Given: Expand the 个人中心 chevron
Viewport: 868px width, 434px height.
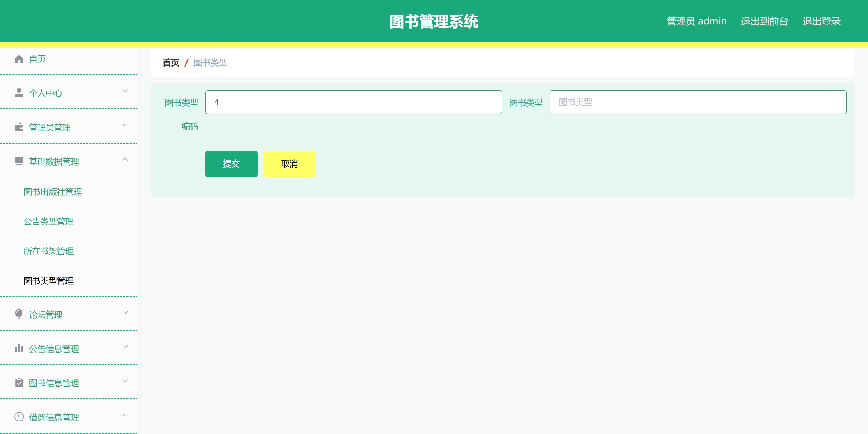Looking at the screenshot, I should (x=125, y=91).
